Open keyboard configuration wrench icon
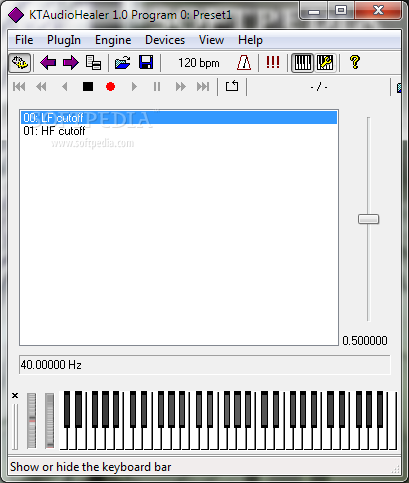Viewport: 409px width, 483px height. click(x=325, y=63)
